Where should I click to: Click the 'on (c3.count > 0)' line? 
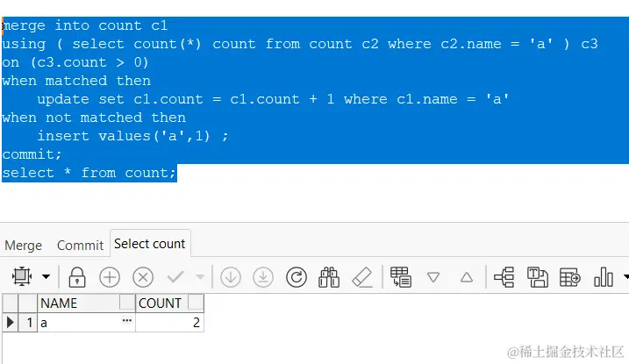coord(75,62)
